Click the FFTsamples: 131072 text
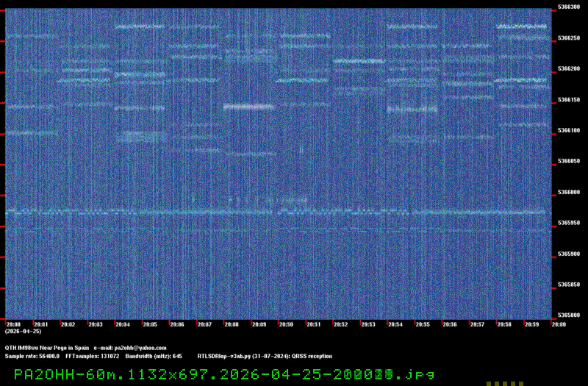Image resolution: width=588 pixels, height=386 pixels. click(x=93, y=357)
